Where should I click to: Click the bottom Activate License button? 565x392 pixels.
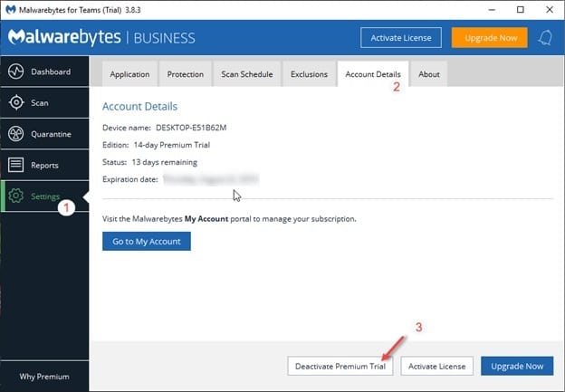click(436, 366)
